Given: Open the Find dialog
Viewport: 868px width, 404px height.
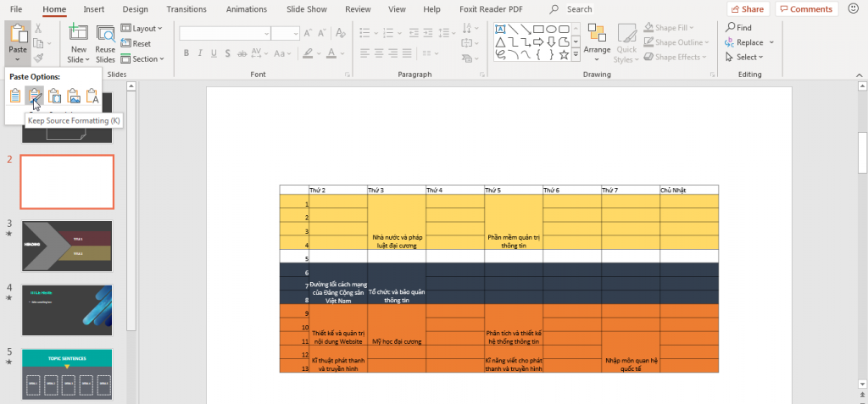Looking at the screenshot, I should coord(739,28).
